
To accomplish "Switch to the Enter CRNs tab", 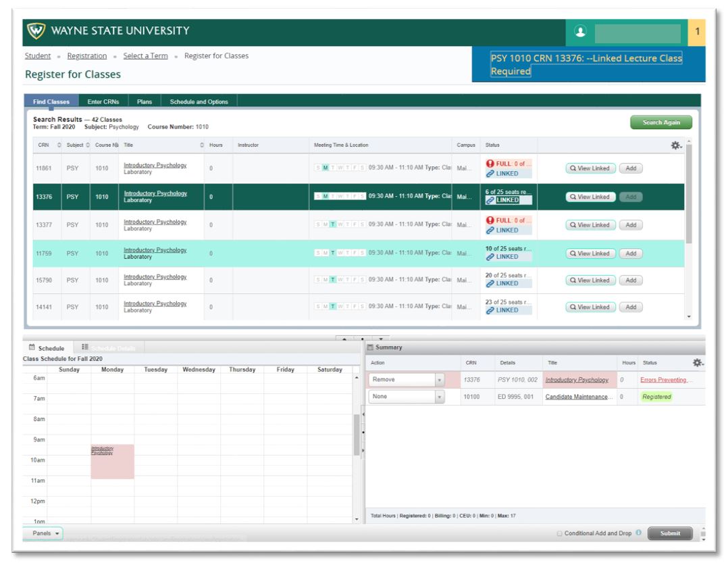I will (x=103, y=102).
